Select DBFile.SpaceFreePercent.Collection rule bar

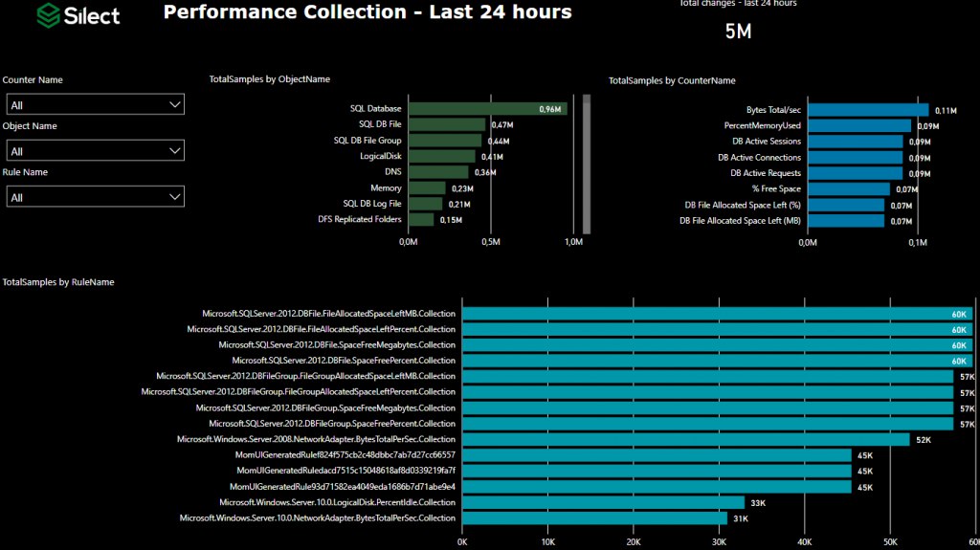click(718, 361)
